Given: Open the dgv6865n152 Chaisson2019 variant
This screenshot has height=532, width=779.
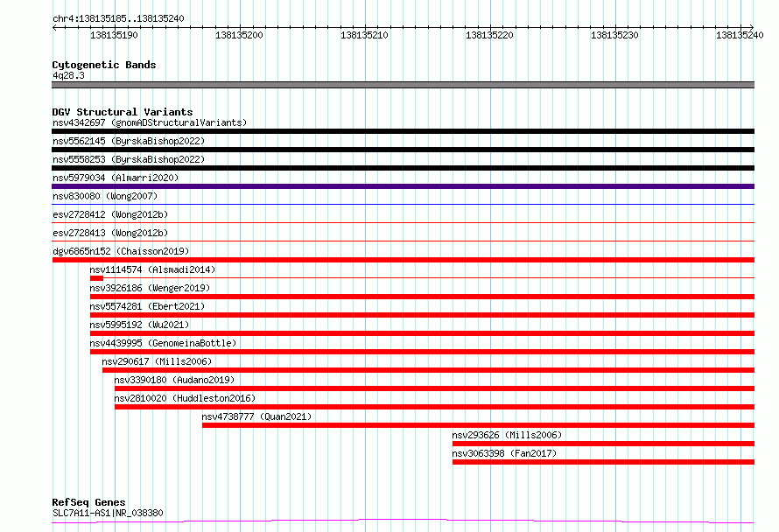Looking at the screenshot, I should [x=121, y=251].
